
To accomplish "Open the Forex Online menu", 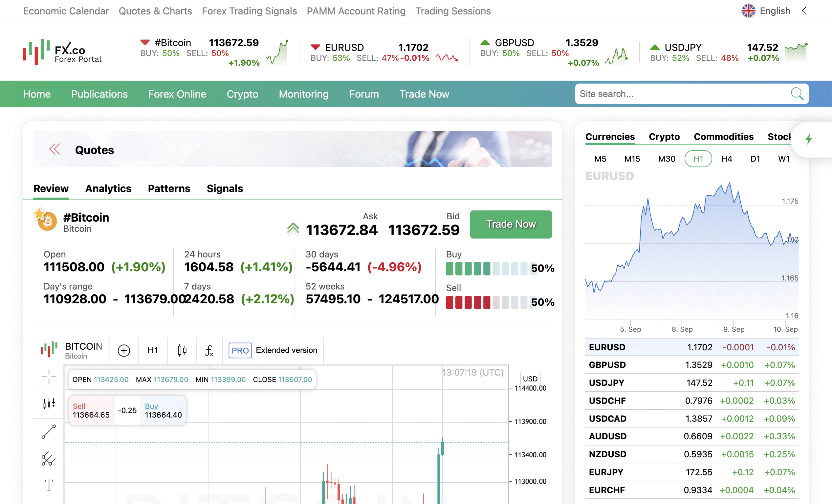I will tap(177, 94).
